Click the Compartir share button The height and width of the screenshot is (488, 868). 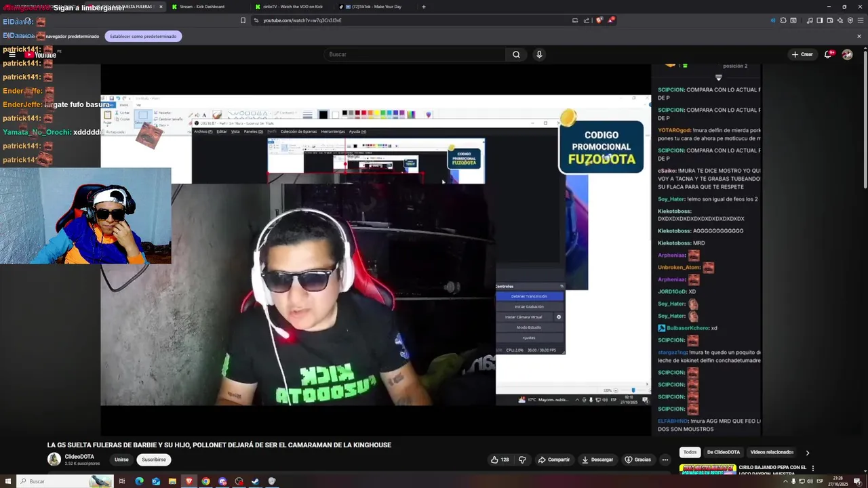[554, 460]
